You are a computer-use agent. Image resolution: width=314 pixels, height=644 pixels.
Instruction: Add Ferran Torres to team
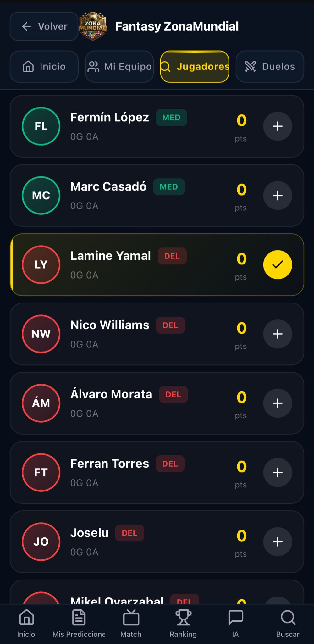point(278,472)
